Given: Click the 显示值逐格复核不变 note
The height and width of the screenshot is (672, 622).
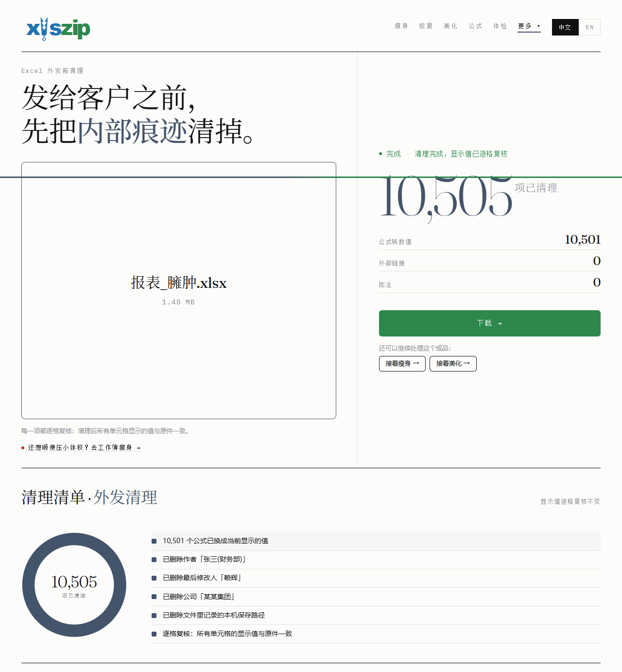Looking at the screenshot, I should click(x=570, y=501).
